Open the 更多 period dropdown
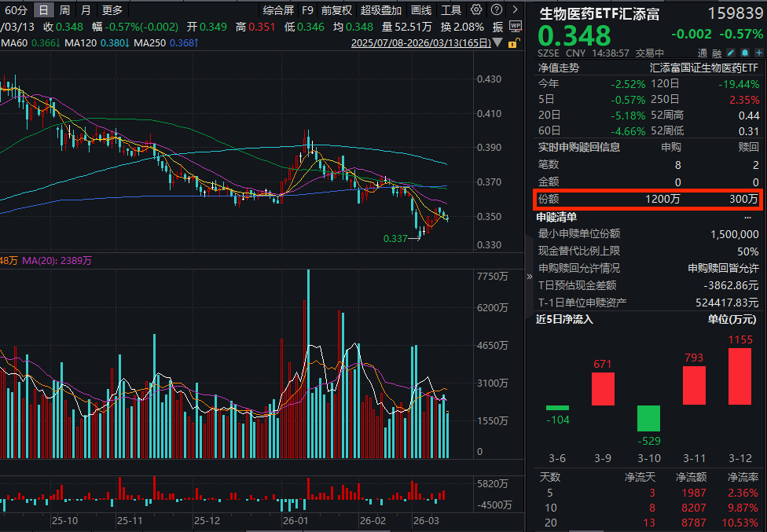The width and height of the screenshot is (767, 532). [x=112, y=10]
